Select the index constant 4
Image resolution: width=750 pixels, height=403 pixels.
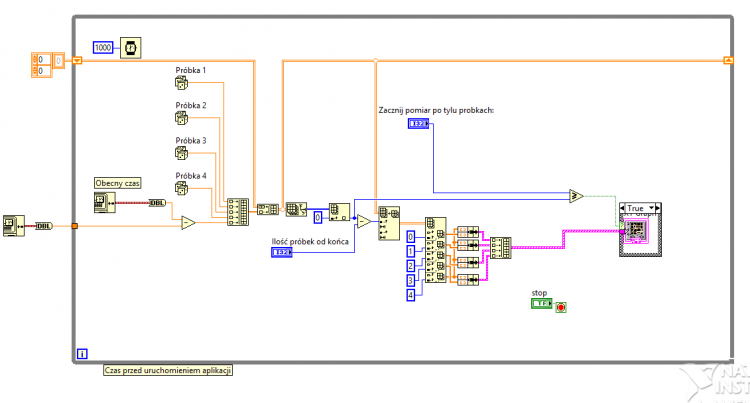pyautogui.click(x=410, y=295)
